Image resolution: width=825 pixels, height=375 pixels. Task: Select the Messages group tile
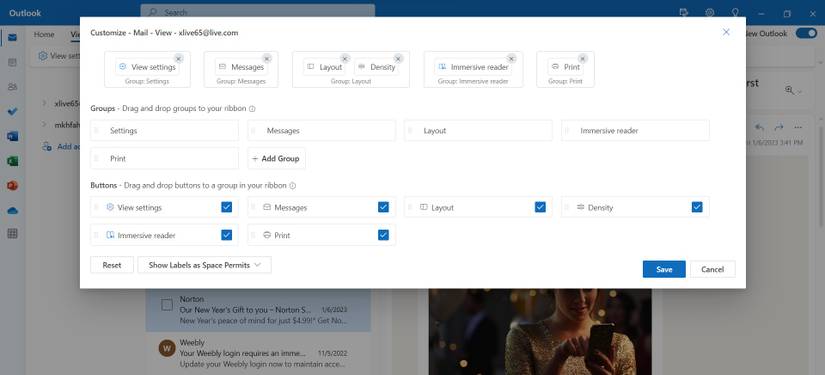(x=321, y=130)
